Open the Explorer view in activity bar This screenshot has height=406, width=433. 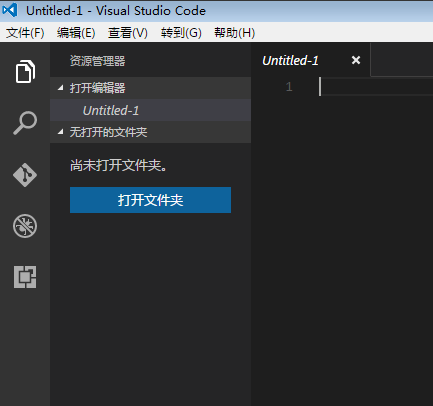25,71
